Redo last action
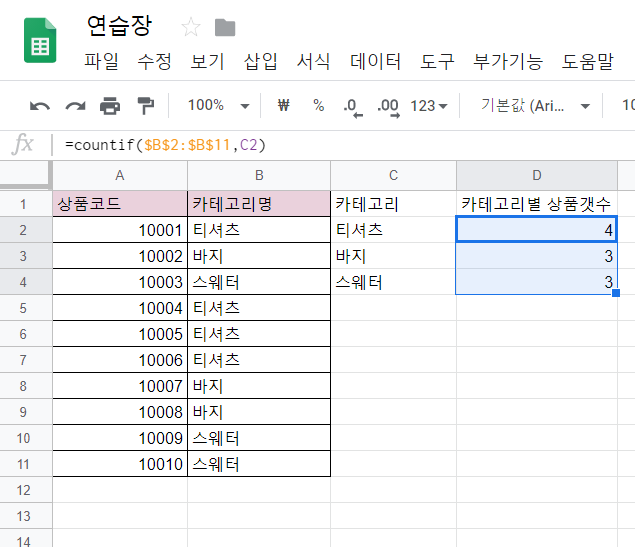635x547 pixels. coord(75,106)
